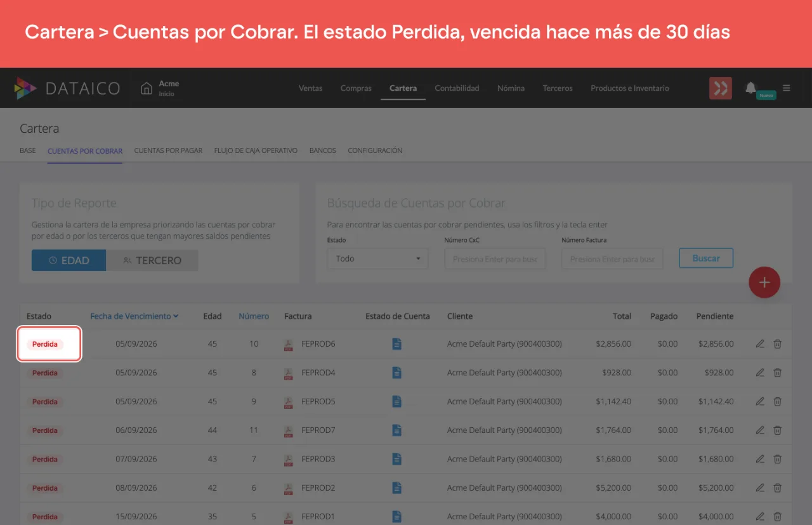Click the Acme Inicio link
This screenshot has width=812, height=525.
169,88
